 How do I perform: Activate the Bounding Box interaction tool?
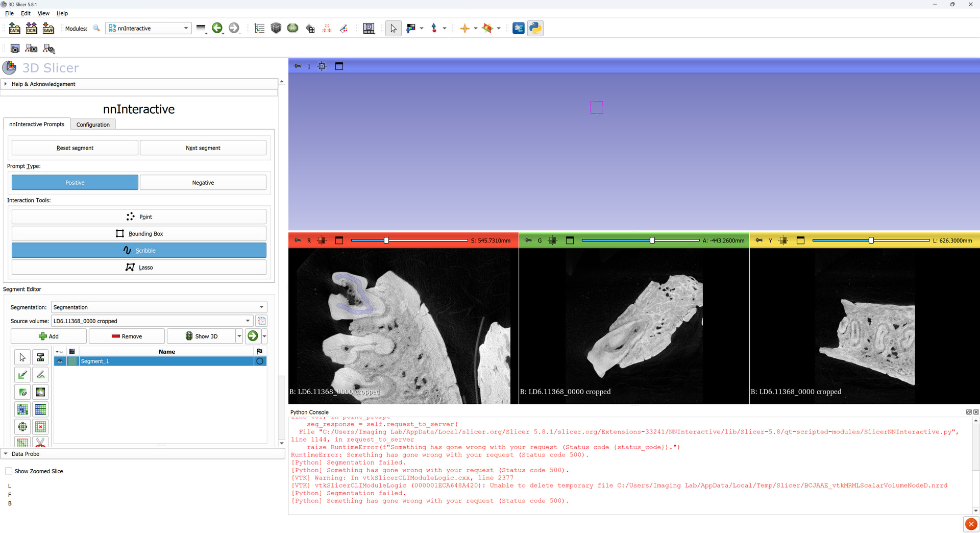tap(139, 233)
